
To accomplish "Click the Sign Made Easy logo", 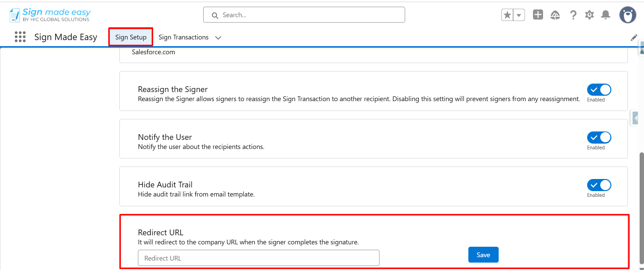I will click(50, 15).
